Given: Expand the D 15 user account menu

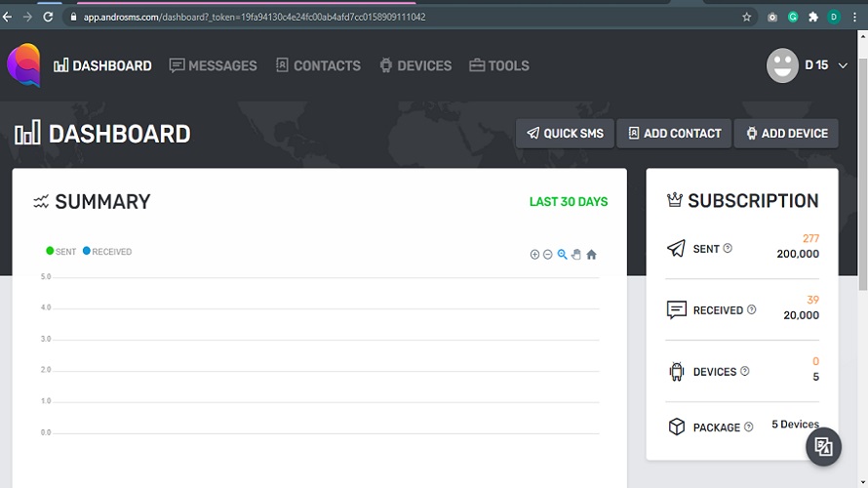Looking at the screenshot, I should click(808, 65).
